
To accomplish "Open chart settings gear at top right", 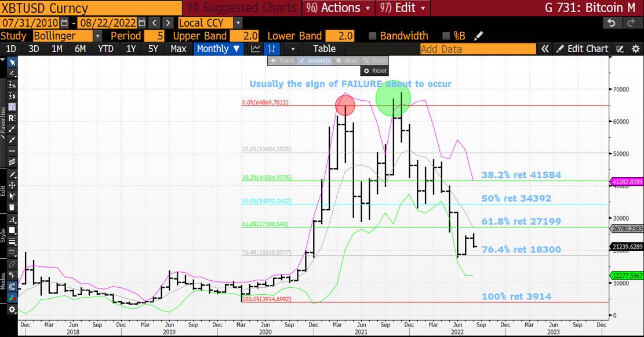I will click(x=636, y=49).
